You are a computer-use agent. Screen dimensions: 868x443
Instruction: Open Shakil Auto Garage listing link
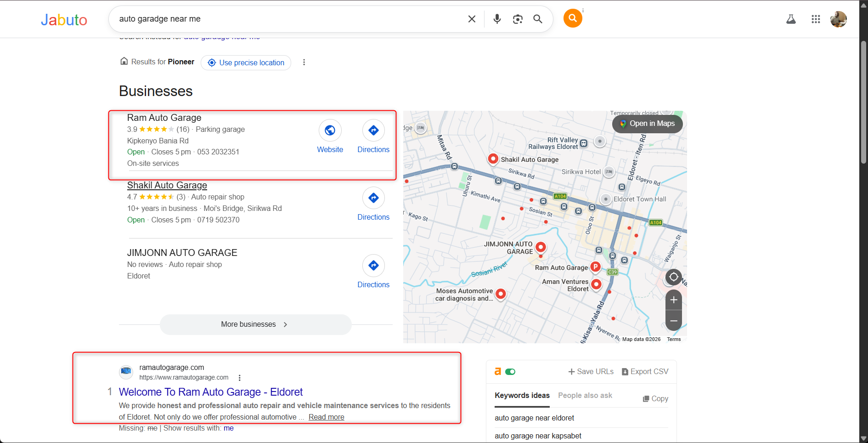(x=167, y=185)
